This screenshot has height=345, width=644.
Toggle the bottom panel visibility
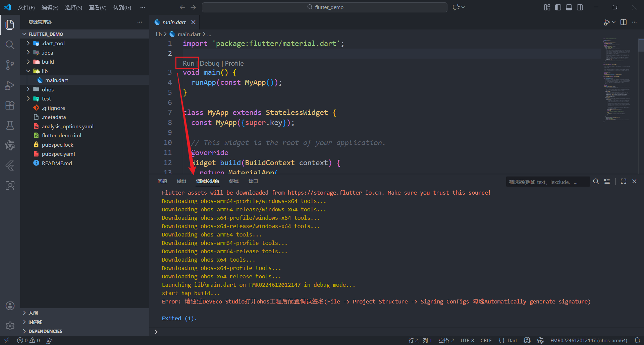pos(569,7)
